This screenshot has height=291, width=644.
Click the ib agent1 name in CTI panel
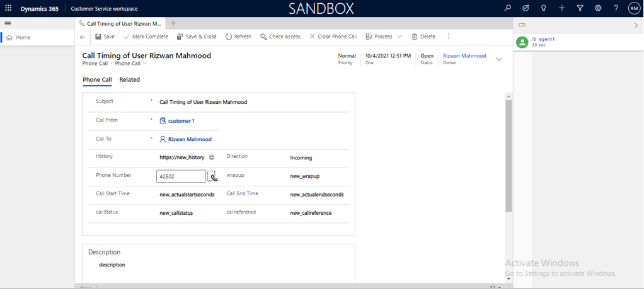(543, 39)
